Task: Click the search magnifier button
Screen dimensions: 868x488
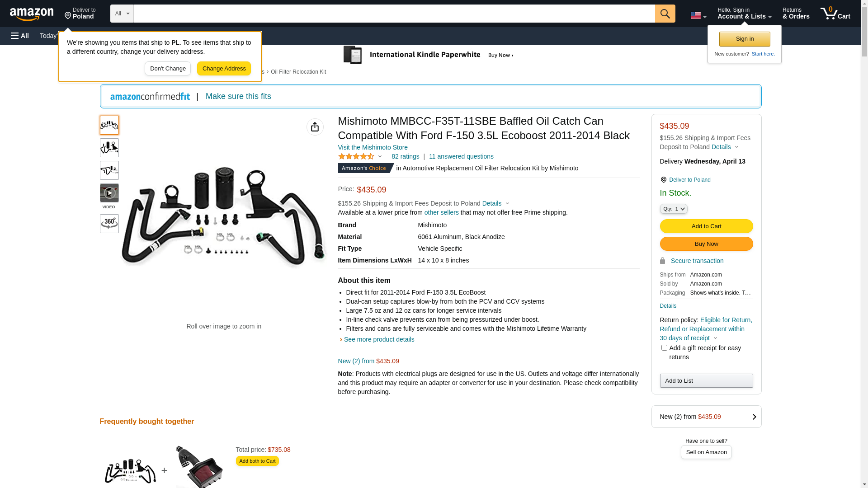Action: 665,14
